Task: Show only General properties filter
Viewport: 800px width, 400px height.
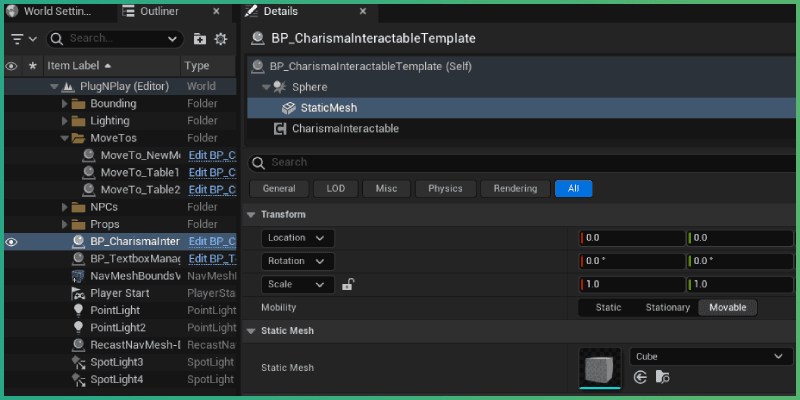Action: (279, 189)
